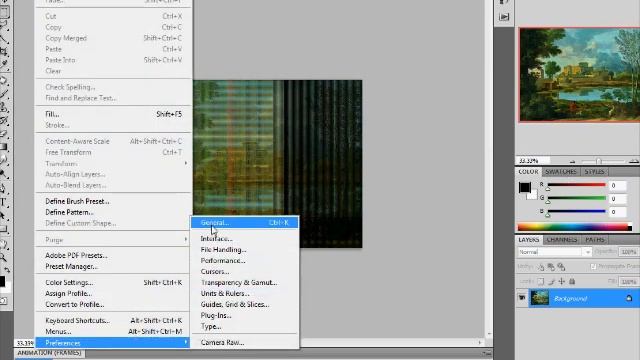Click Define Pattern... menu item

(x=69, y=212)
